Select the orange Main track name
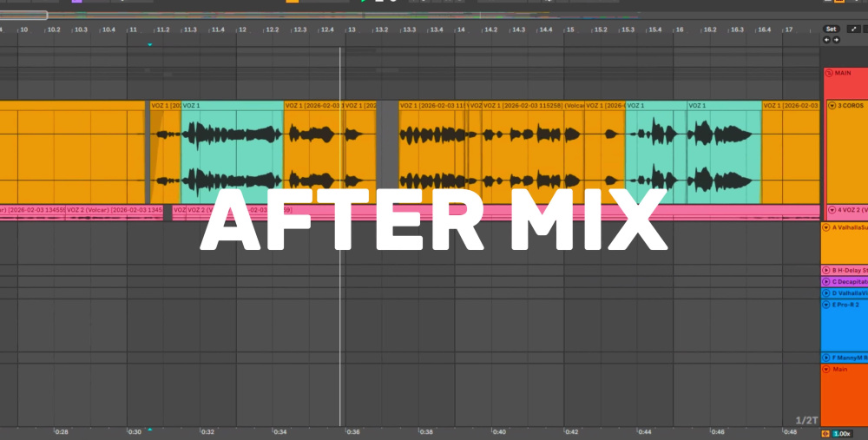868x440 pixels. tap(839, 369)
